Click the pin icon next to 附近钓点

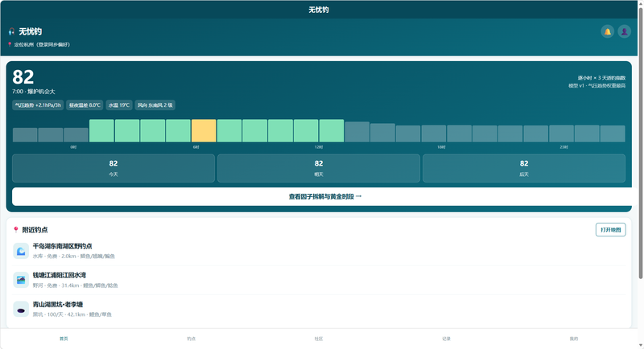(16, 230)
